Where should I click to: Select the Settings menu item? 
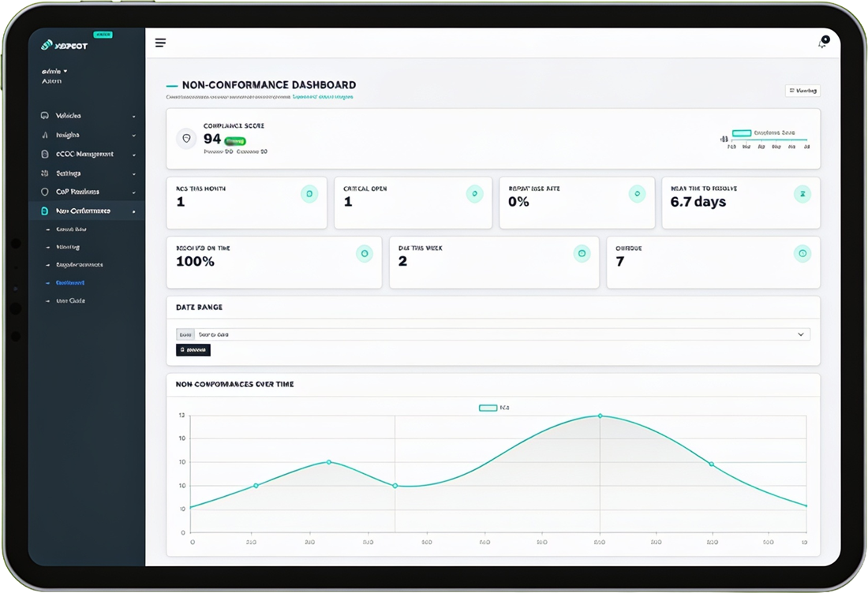[x=88, y=173]
